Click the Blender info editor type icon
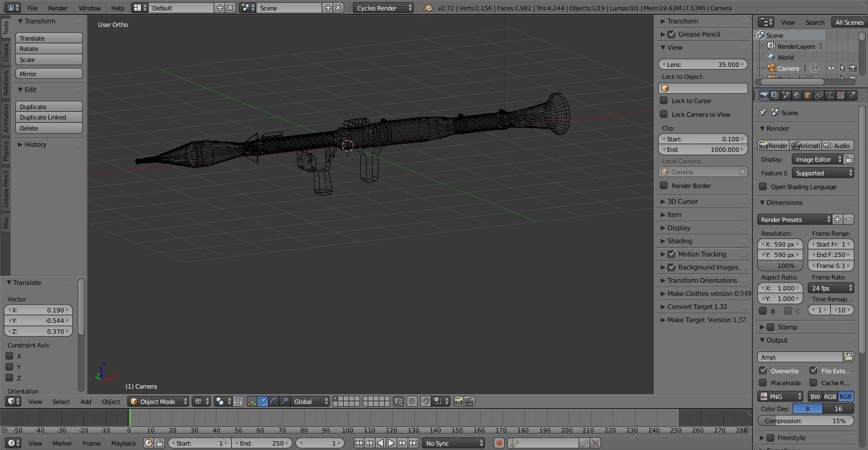Image resolution: width=868 pixels, height=450 pixels. click(x=13, y=8)
